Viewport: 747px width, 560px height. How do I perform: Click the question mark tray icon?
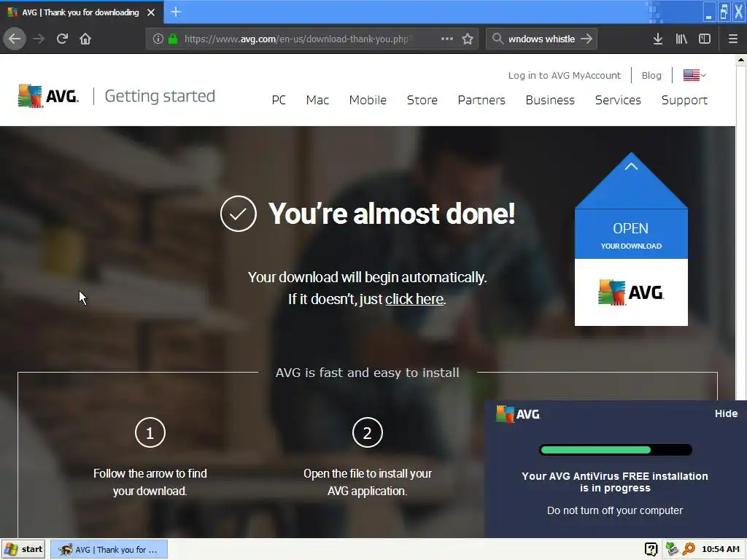pyautogui.click(x=651, y=549)
